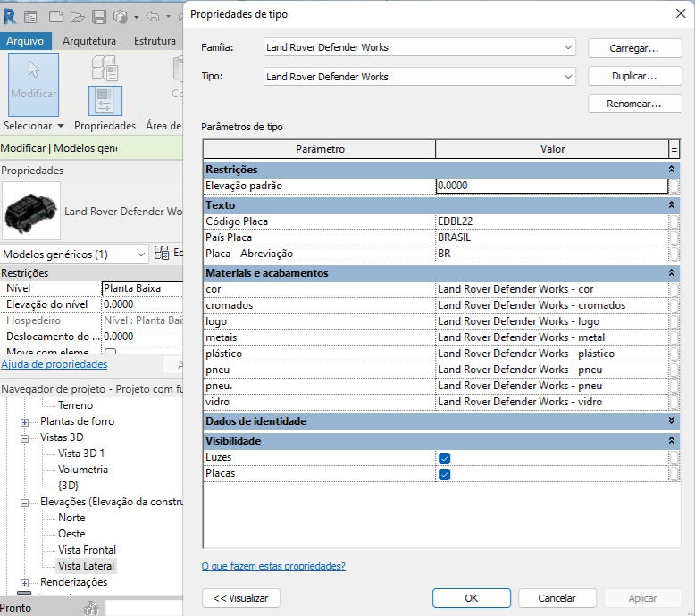Select the Vista Frontal tree item
This screenshot has width=695, height=616.
coord(87,550)
